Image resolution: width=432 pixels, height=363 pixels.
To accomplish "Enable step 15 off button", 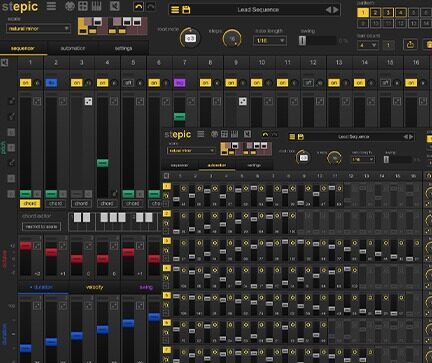I will 385,83.
